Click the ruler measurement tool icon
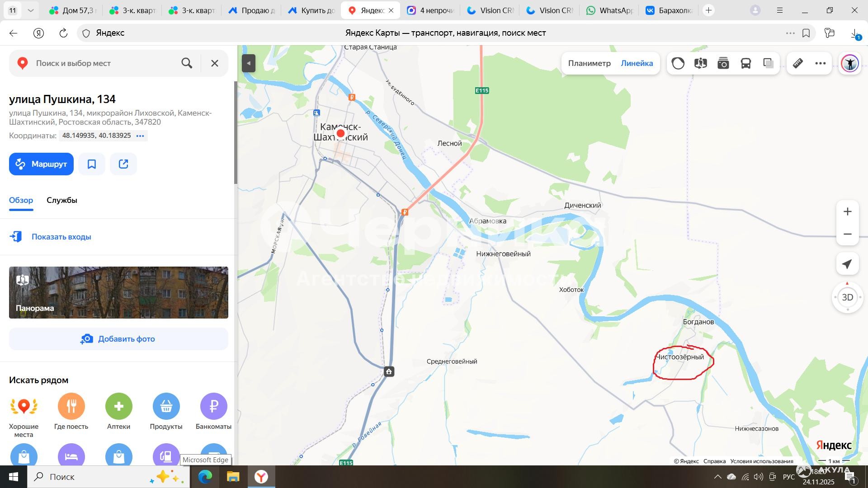The image size is (868, 488). click(797, 63)
